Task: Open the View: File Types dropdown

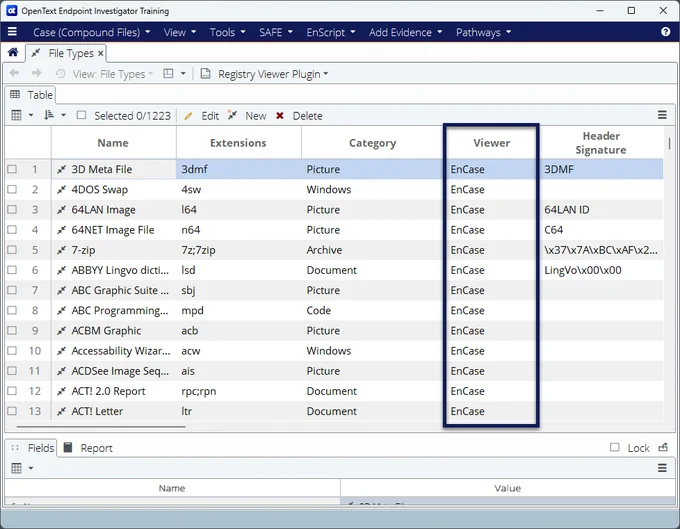Action: 113,74
